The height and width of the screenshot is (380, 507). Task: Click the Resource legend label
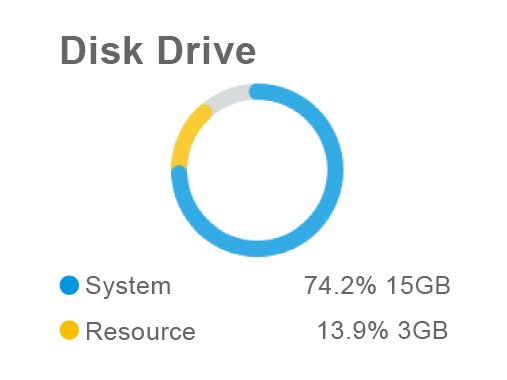click(141, 331)
